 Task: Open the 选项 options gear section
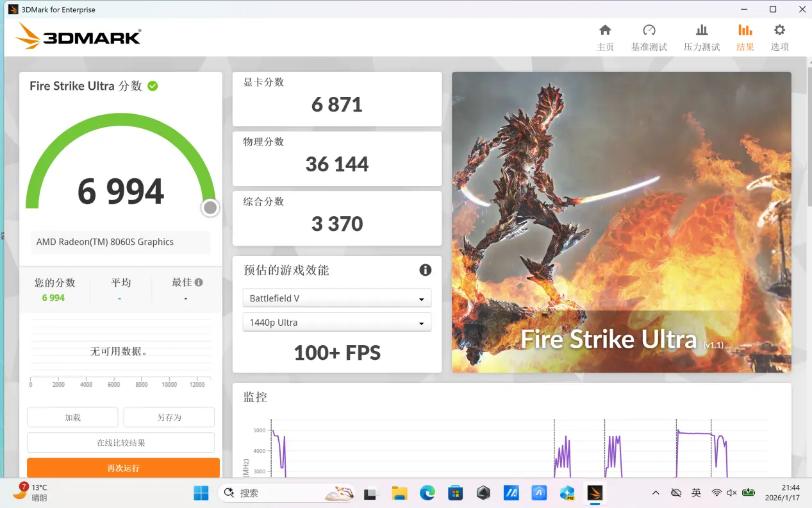tap(779, 37)
